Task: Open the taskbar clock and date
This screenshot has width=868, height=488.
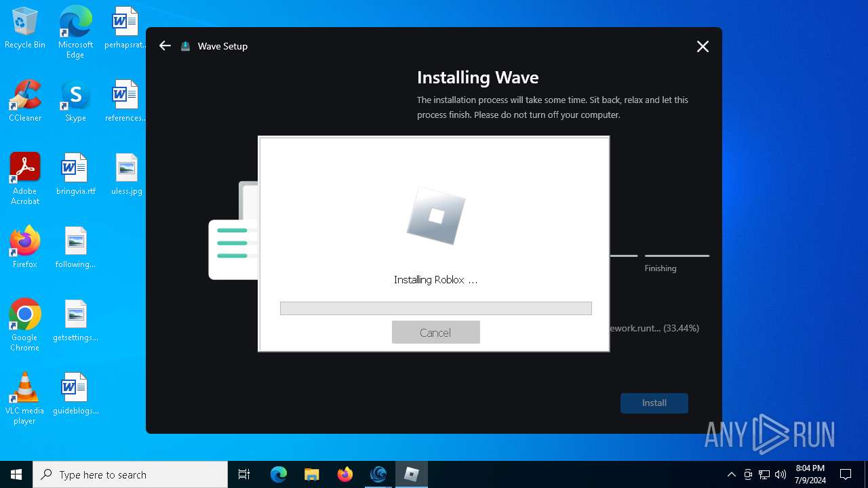Action: [x=810, y=474]
